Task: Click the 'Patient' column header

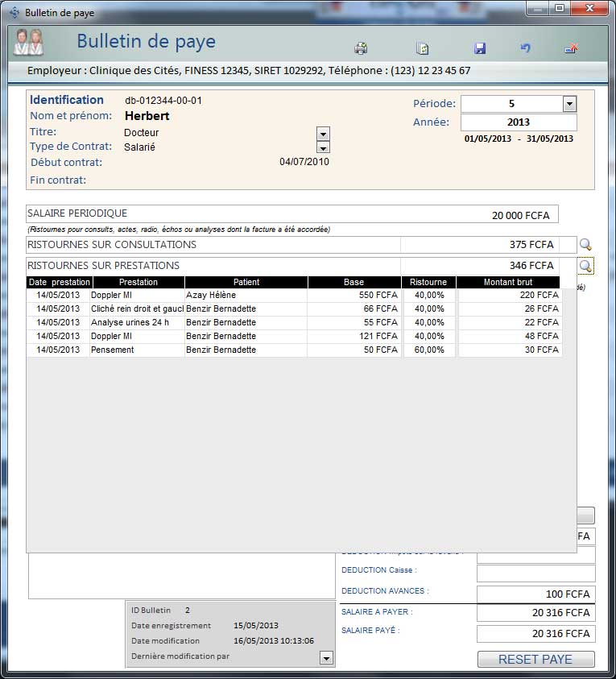Action: pos(246,283)
